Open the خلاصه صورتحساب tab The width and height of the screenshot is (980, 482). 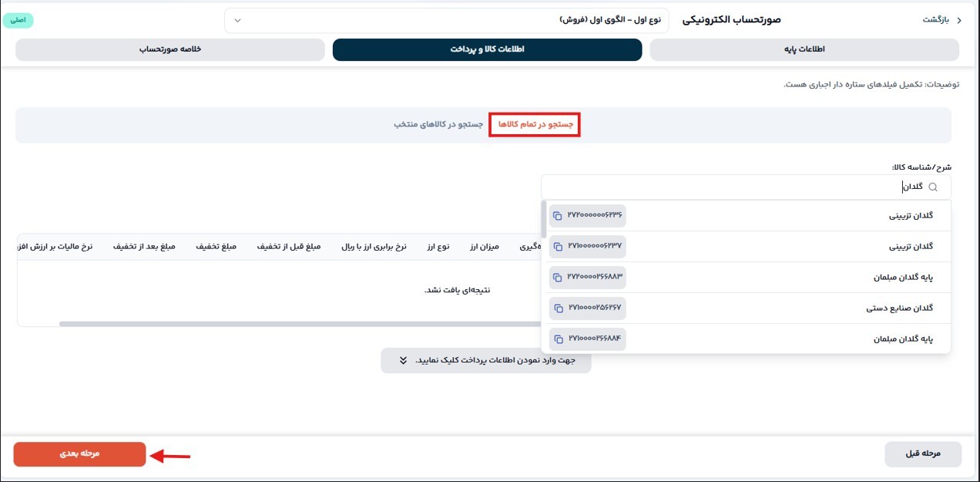pos(169,49)
